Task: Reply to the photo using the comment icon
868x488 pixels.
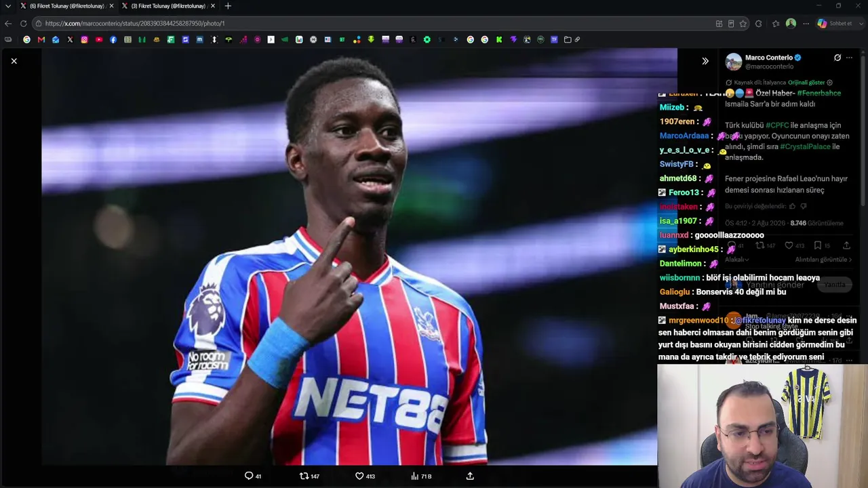Action: [x=249, y=476]
